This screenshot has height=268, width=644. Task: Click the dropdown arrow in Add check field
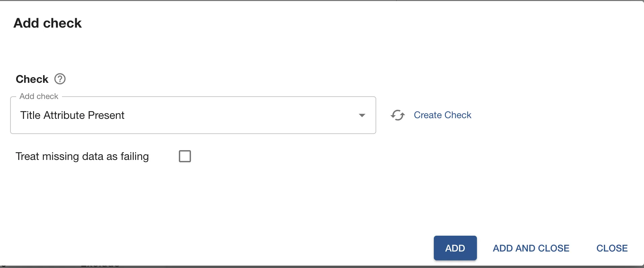click(362, 115)
